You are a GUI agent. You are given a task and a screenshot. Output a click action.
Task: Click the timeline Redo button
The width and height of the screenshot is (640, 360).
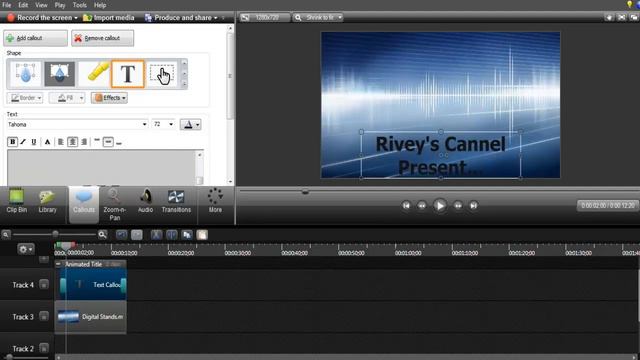tap(137, 235)
